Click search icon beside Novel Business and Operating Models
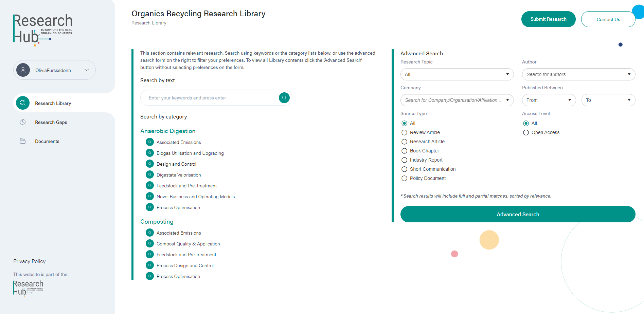The image size is (644, 314). pos(150,196)
